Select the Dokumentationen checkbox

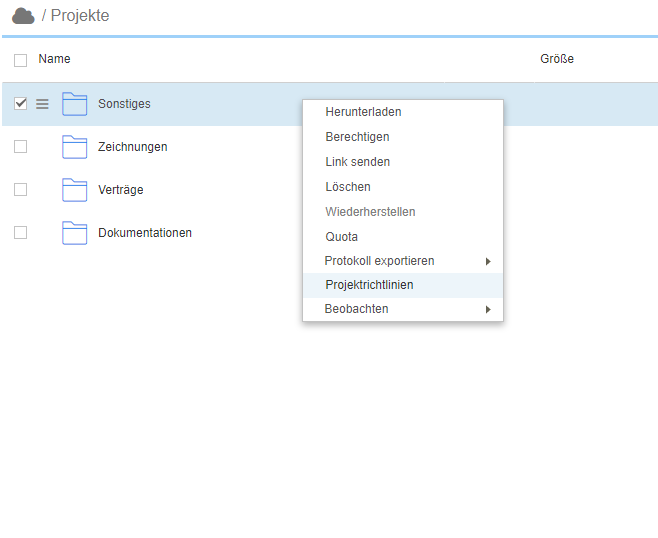click(20, 233)
